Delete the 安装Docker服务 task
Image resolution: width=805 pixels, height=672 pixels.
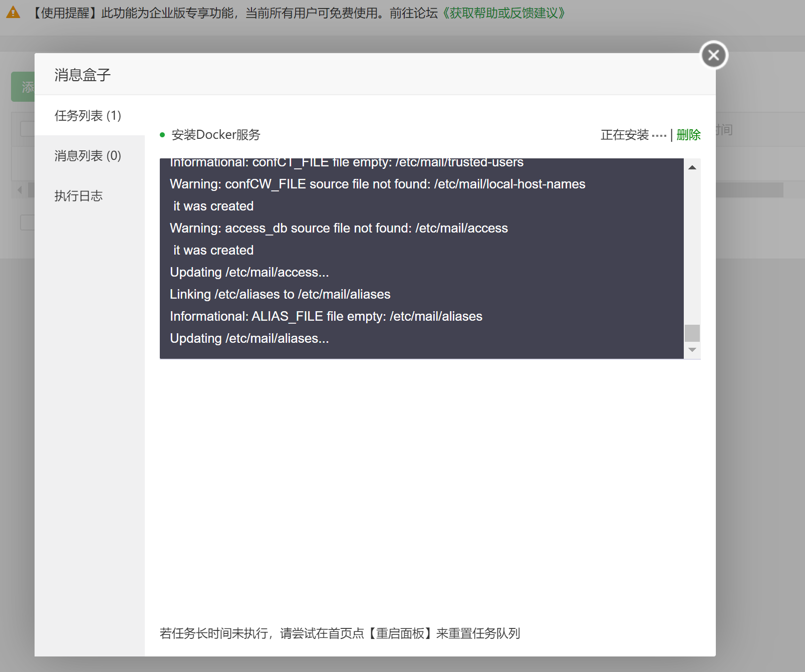coord(688,135)
